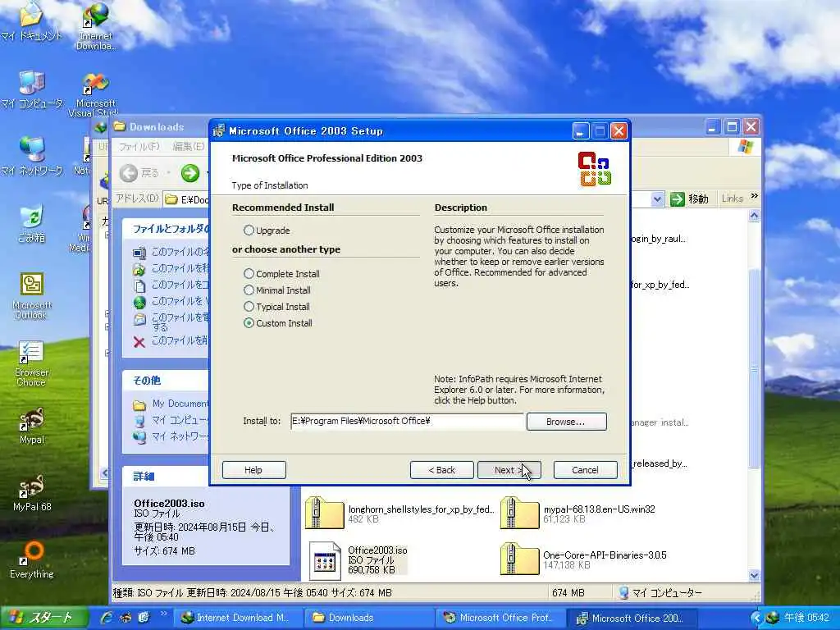Browse for install location
Screen dimensions: 840x630
[566, 422]
